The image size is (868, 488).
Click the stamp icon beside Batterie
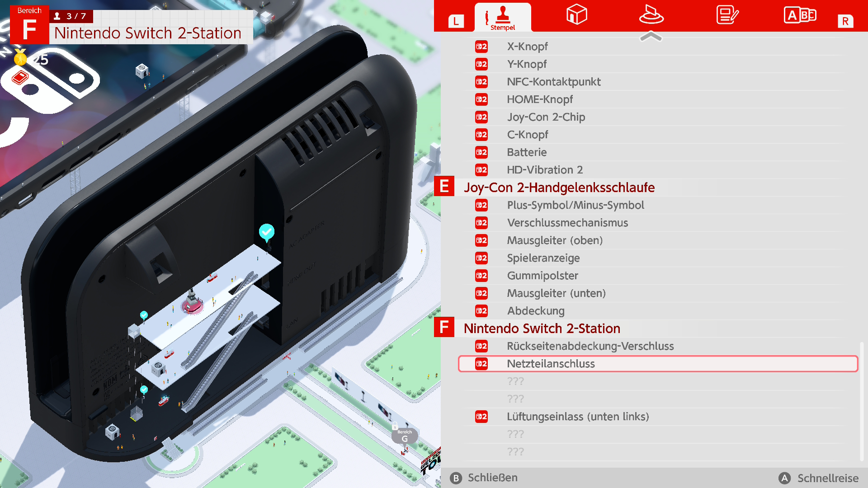pyautogui.click(x=481, y=152)
